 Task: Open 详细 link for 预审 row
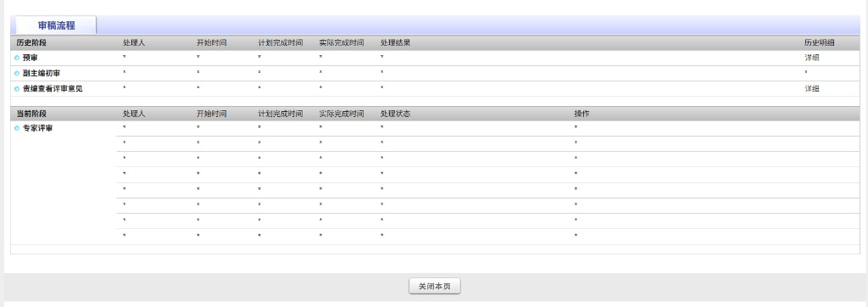click(811, 58)
